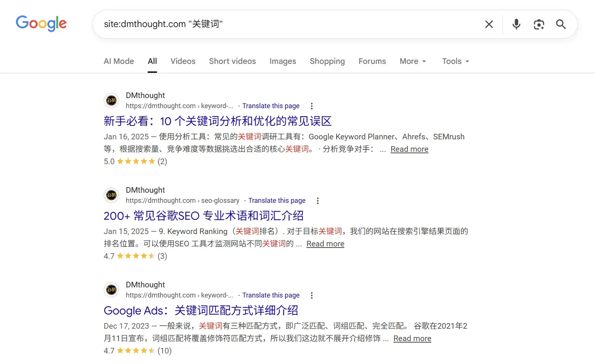Click DMthought site name above Google Ads result
The height and width of the screenshot is (364, 595).
(145, 285)
